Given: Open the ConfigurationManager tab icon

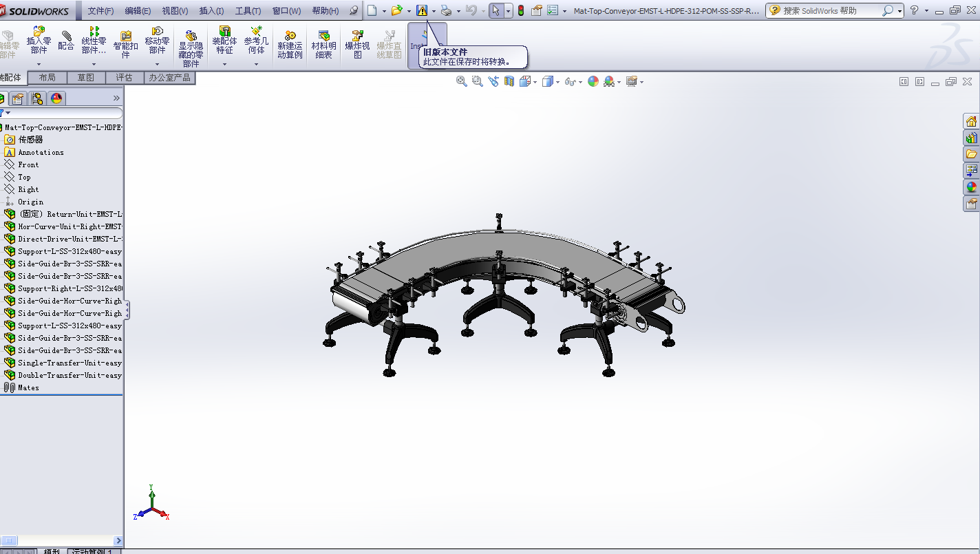Looking at the screenshot, I should (37, 98).
